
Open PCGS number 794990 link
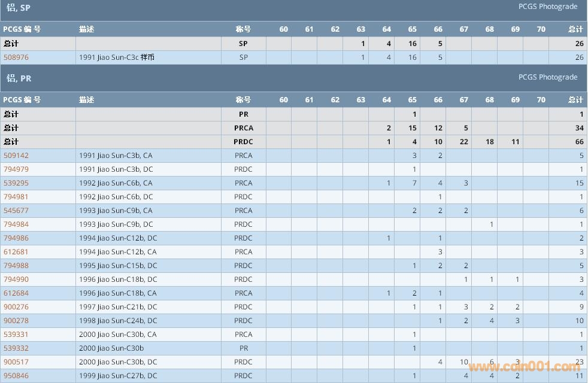coord(16,279)
